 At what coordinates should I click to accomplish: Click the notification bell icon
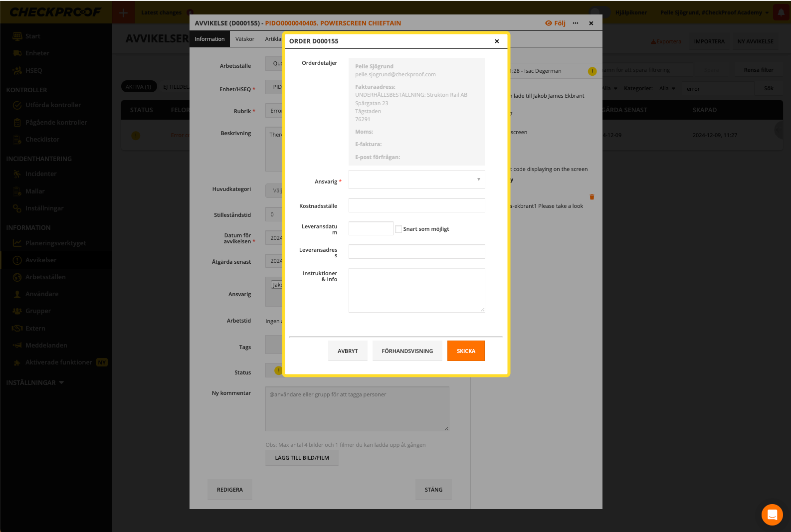pyautogui.click(x=781, y=12)
